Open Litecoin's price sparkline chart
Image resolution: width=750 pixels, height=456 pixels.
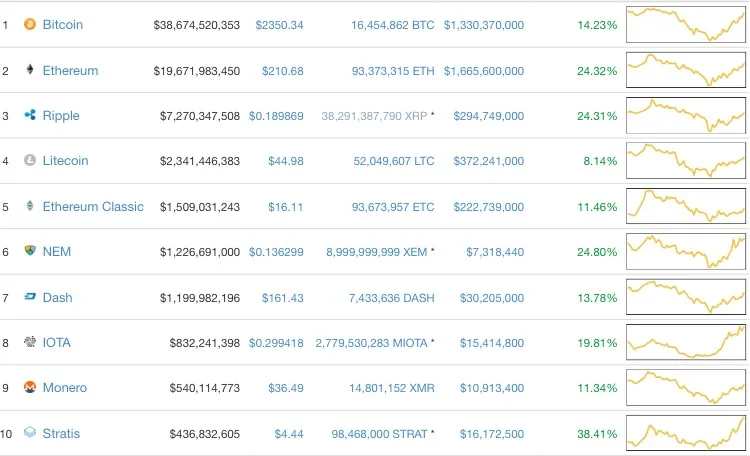tap(686, 160)
